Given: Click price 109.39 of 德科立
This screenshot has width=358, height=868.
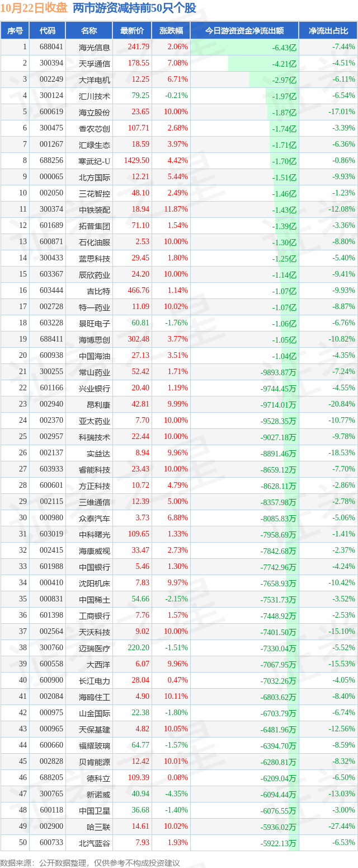Looking at the screenshot, I should (139, 778).
